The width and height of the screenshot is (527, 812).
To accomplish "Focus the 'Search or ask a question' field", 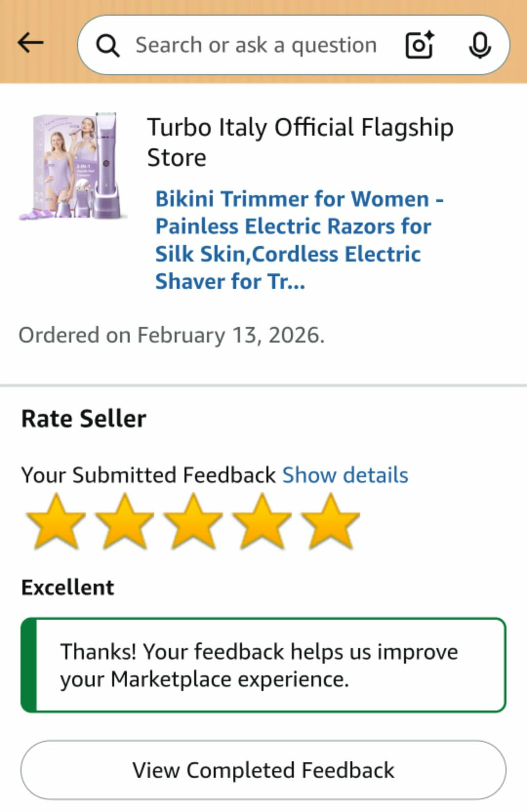I will tap(256, 45).
